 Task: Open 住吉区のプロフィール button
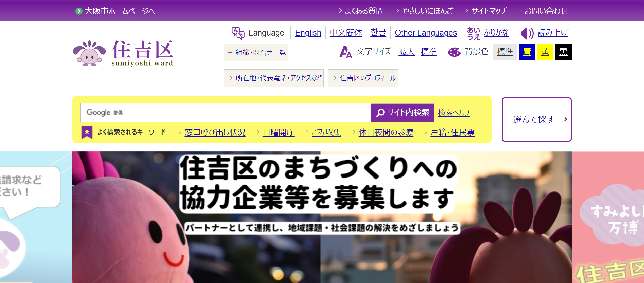[363, 78]
